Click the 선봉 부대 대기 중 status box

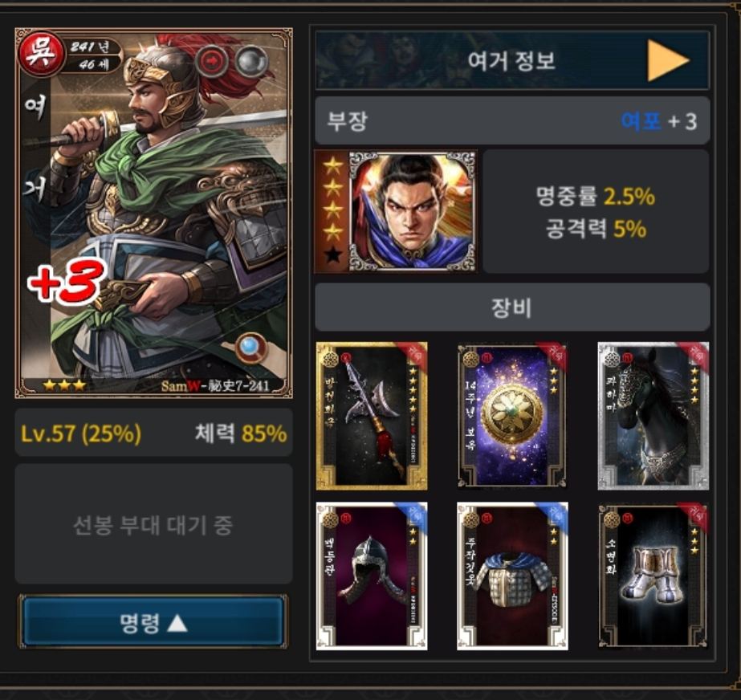point(153,523)
